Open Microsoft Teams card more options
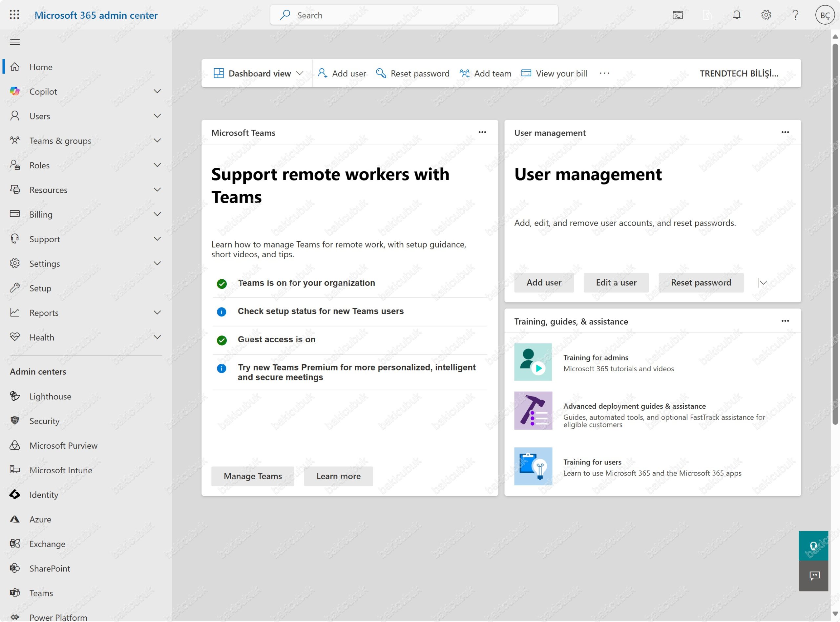 [x=482, y=133]
